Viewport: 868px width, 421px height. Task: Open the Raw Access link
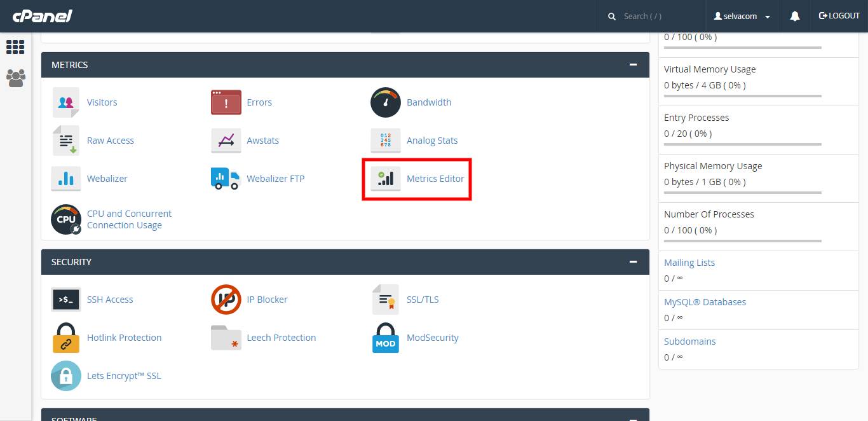(x=111, y=141)
